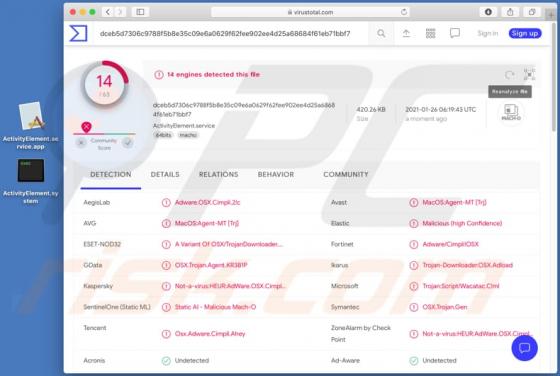The width and height of the screenshot is (560, 376).
Task: Click Ikarus Trojan-Downloader.OSX.Adload result
Action: coord(468,265)
